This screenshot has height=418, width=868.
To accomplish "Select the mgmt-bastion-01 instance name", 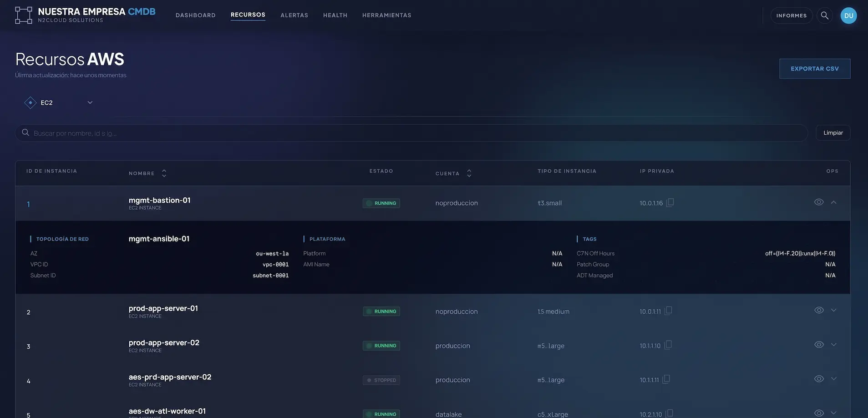I will tap(159, 200).
